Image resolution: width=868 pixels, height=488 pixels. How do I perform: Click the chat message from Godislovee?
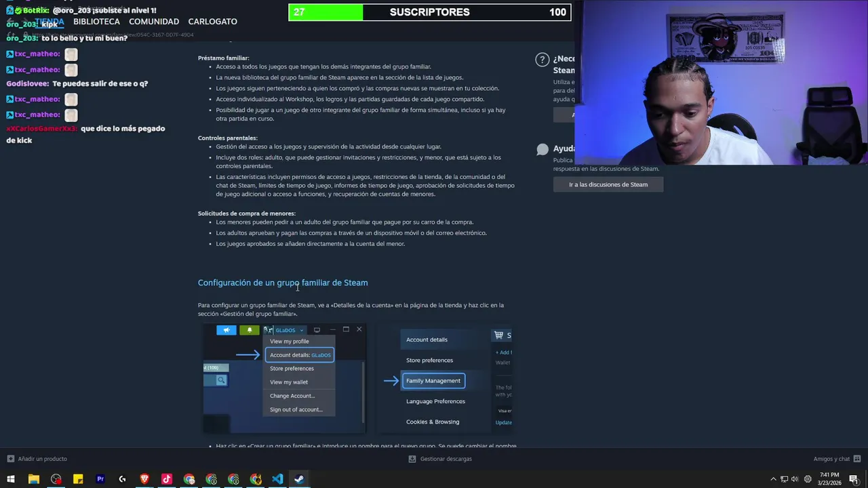(x=77, y=84)
